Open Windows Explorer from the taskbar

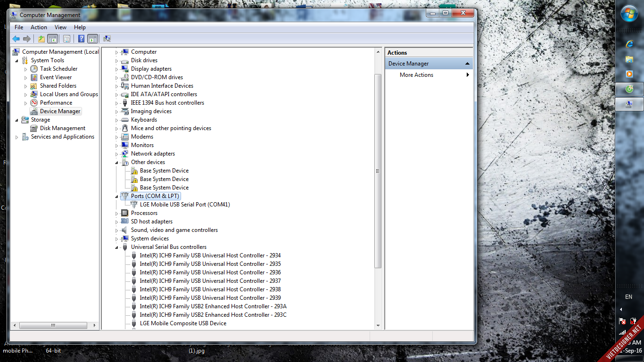[629, 59]
